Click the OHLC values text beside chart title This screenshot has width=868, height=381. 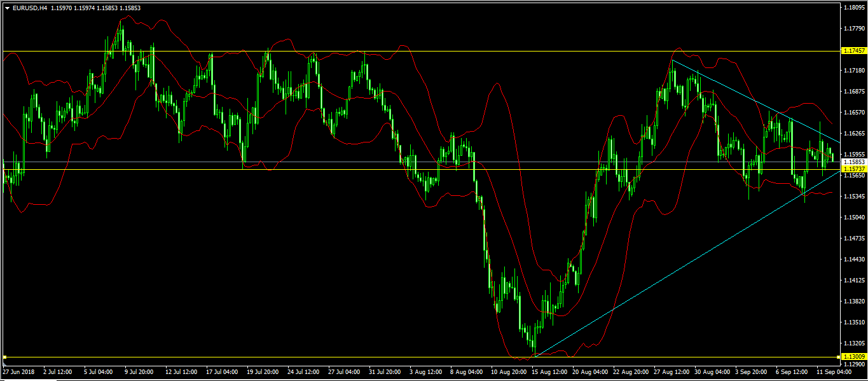(x=96, y=8)
